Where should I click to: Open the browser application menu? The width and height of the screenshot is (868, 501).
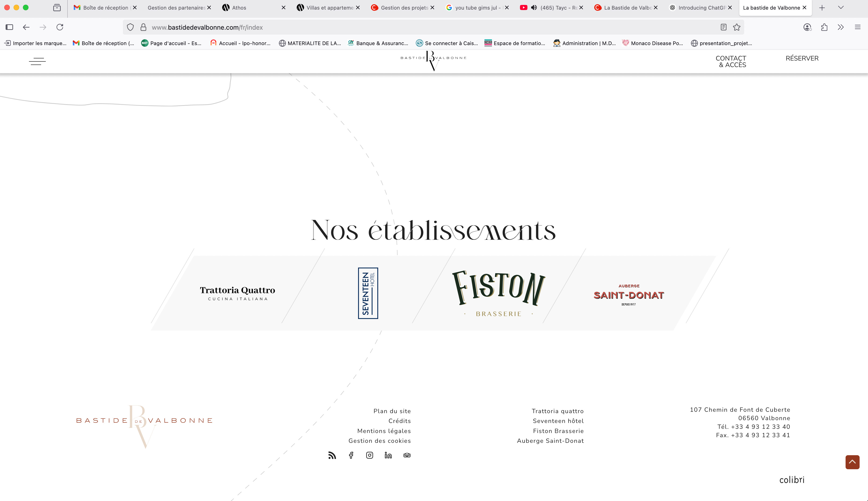pos(858,27)
